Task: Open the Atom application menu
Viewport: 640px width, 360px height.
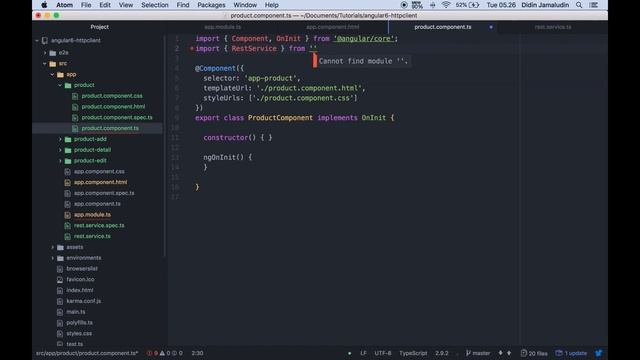Action: tap(64, 5)
